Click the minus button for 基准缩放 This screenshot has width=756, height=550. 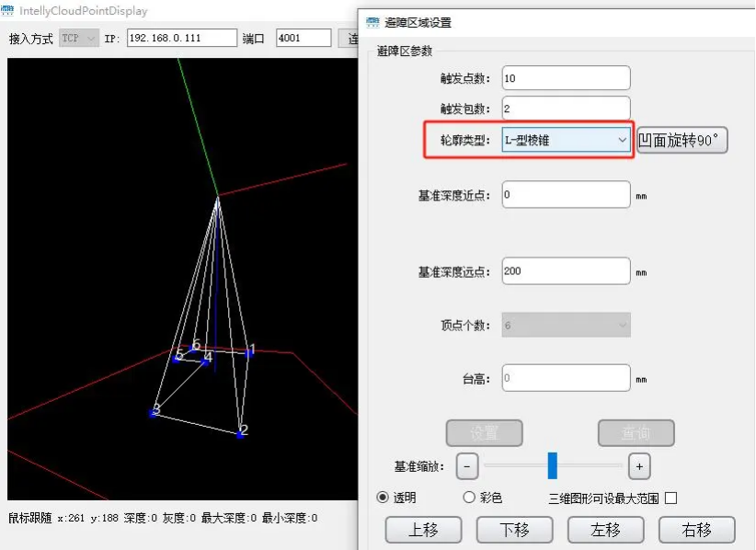[467, 466]
